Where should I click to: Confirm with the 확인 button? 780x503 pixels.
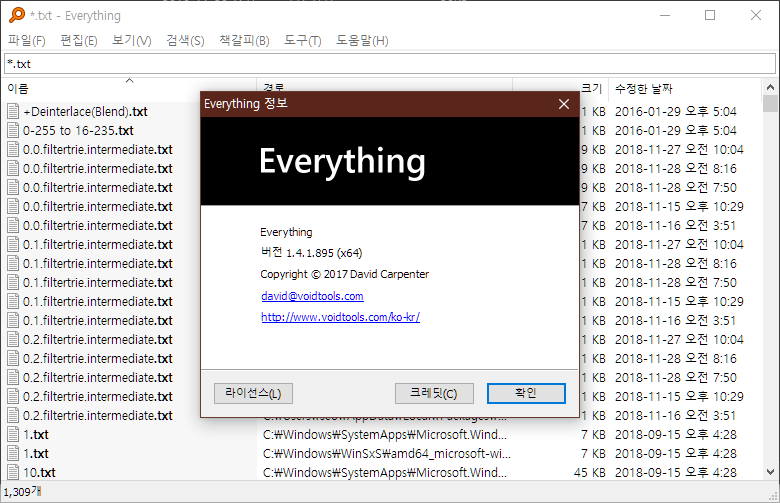[526, 394]
